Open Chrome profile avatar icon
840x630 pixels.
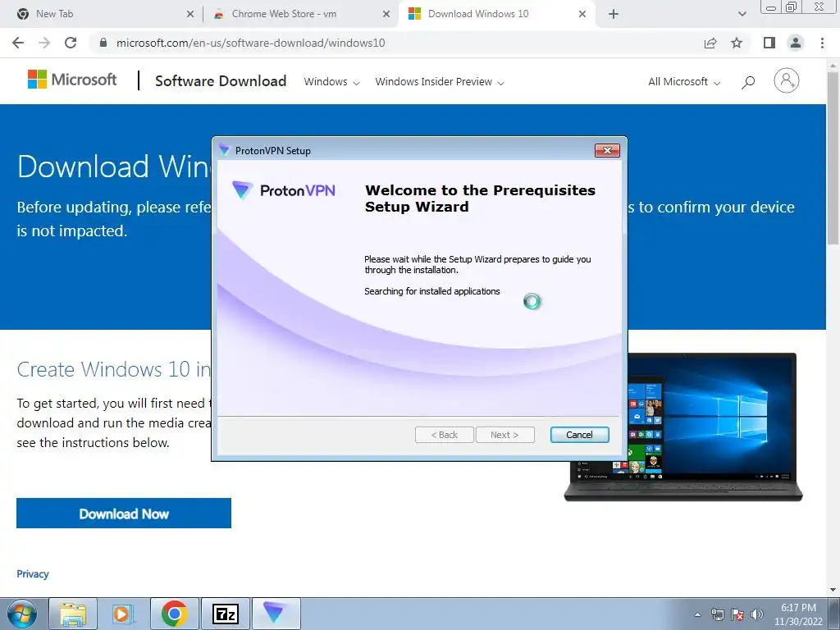(796, 43)
